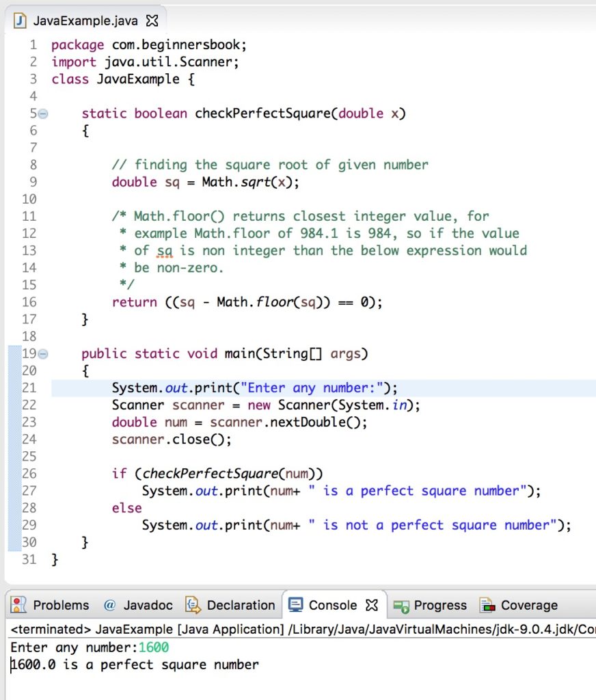Click line number 16 in the gutter
The image size is (596, 700).
pos(29,302)
